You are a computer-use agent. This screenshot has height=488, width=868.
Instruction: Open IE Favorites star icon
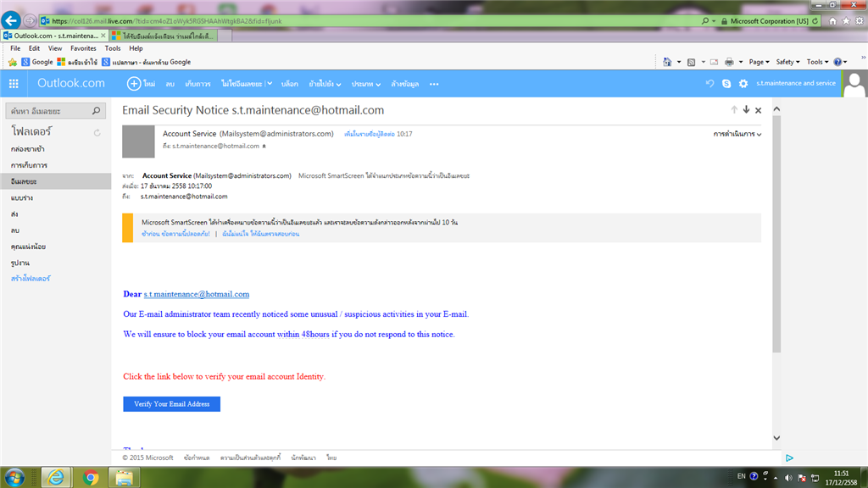[x=846, y=21]
